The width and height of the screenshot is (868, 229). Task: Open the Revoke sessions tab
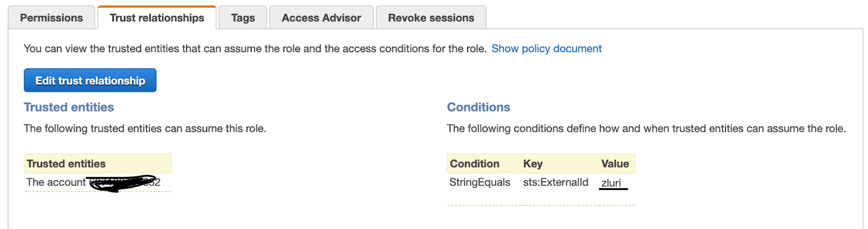pos(431,17)
